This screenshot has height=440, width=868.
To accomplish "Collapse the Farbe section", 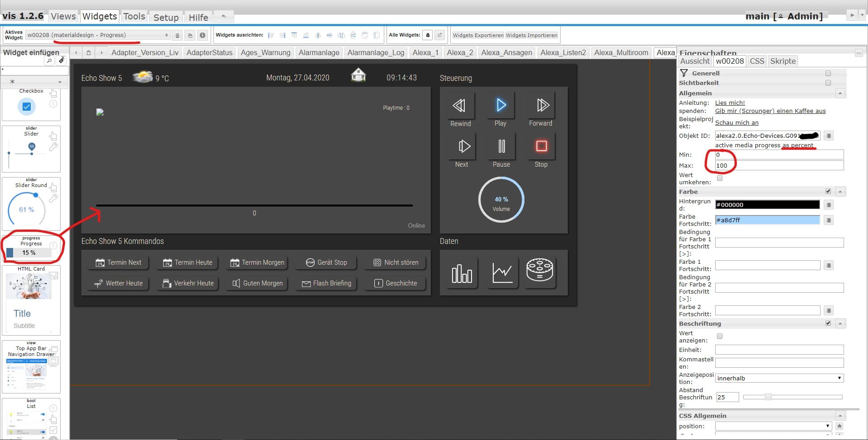I will (x=840, y=192).
